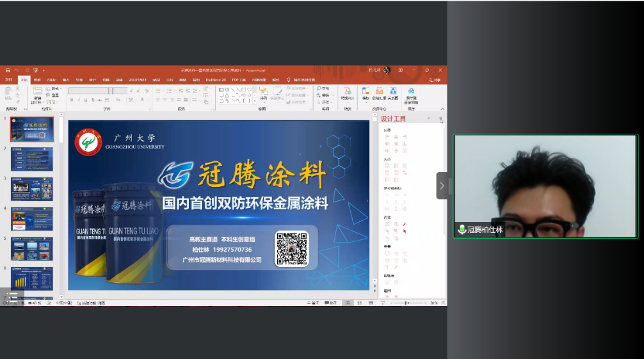Undo the last action
The image size is (644, 359).
click(17, 70)
